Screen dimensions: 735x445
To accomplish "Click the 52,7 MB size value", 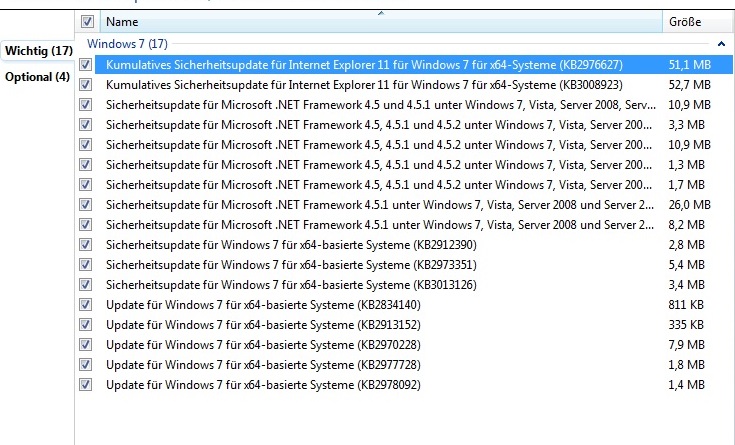I will click(x=690, y=85).
